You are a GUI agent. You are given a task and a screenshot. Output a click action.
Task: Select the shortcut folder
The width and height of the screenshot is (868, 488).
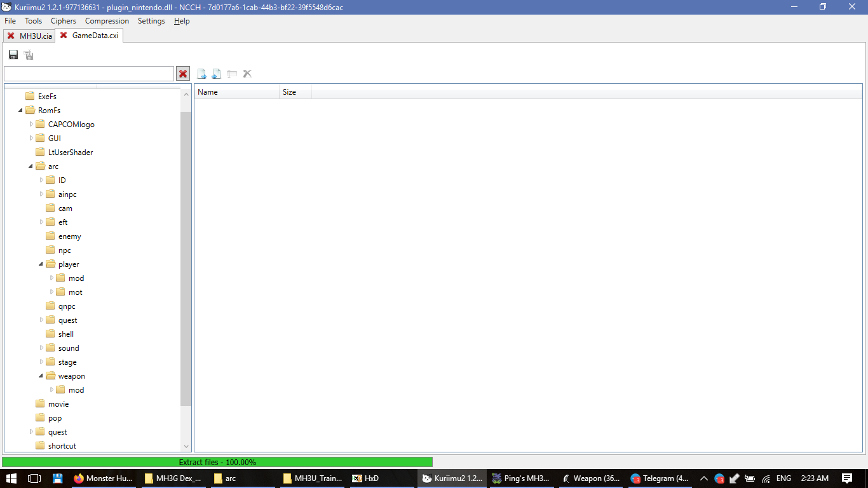click(62, 446)
